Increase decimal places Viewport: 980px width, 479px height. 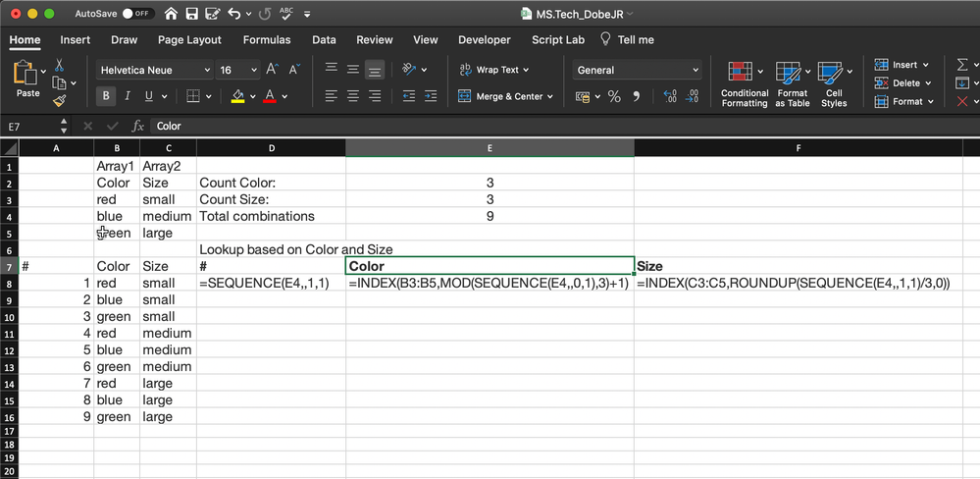point(671,96)
